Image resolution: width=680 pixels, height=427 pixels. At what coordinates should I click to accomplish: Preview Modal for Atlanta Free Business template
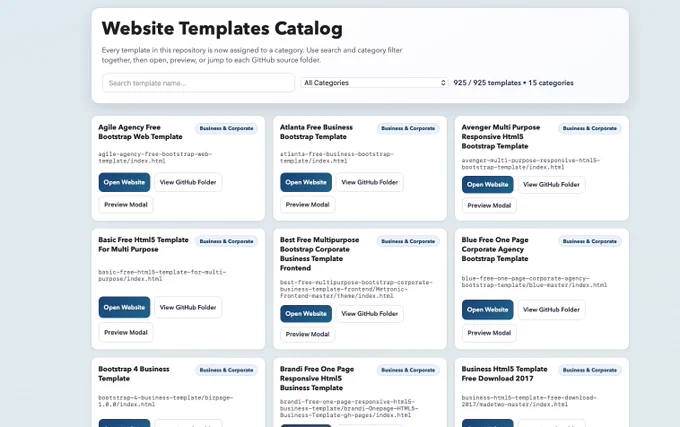(x=307, y=205)
